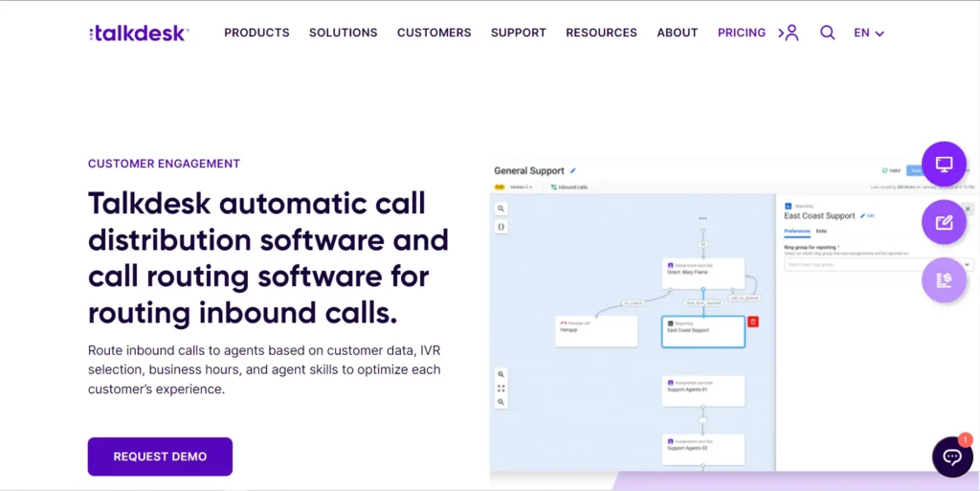
Task: Select the Direct: Mary Flame node
Action: tap(703, 274)
